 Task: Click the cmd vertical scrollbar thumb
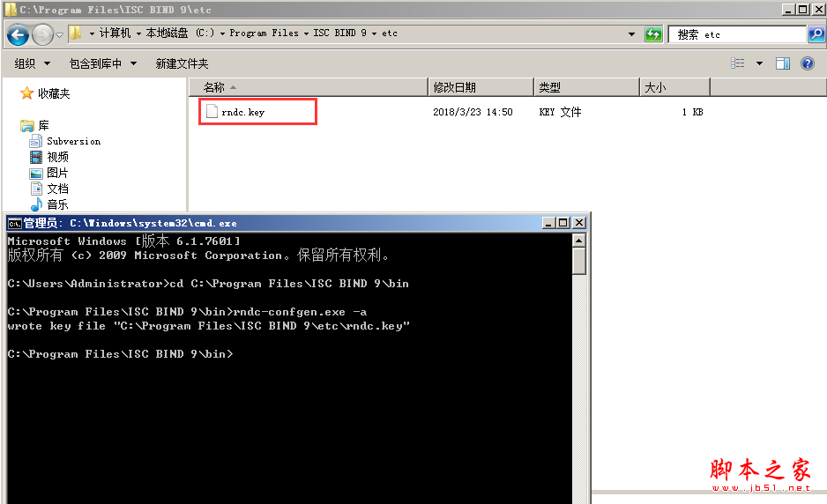point(578,262)
